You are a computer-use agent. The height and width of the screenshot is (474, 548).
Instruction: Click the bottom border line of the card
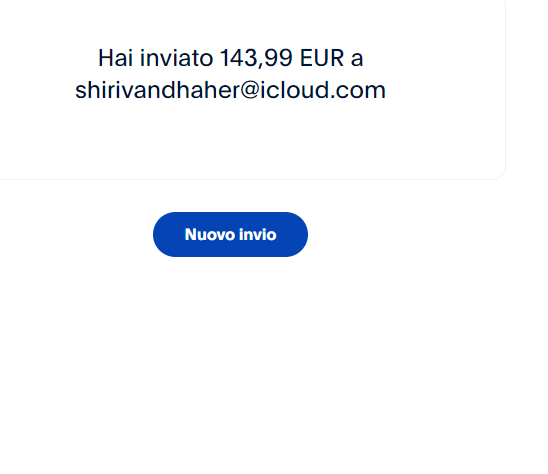tap(245, 179)
